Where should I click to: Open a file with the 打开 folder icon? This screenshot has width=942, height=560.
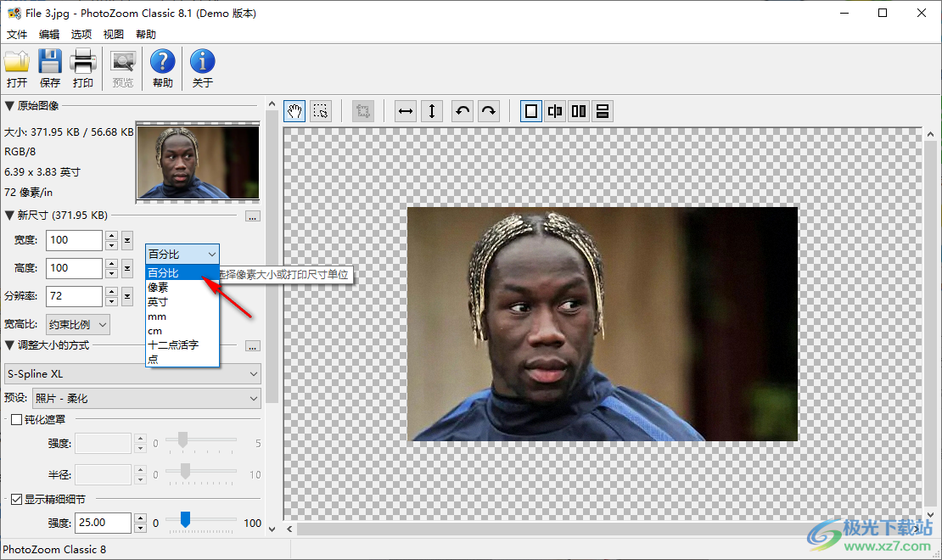click(17, 69)
